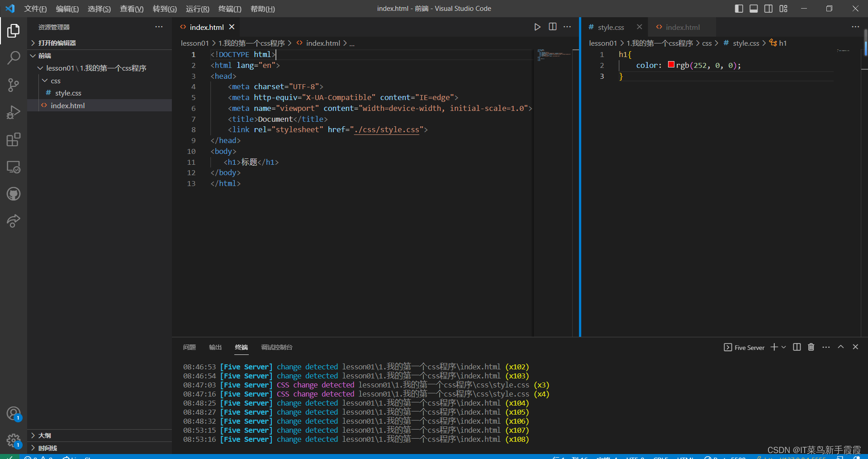Switch to the 输出 panel tab
The height and width of the screenshot is (459, 868).
215,347
